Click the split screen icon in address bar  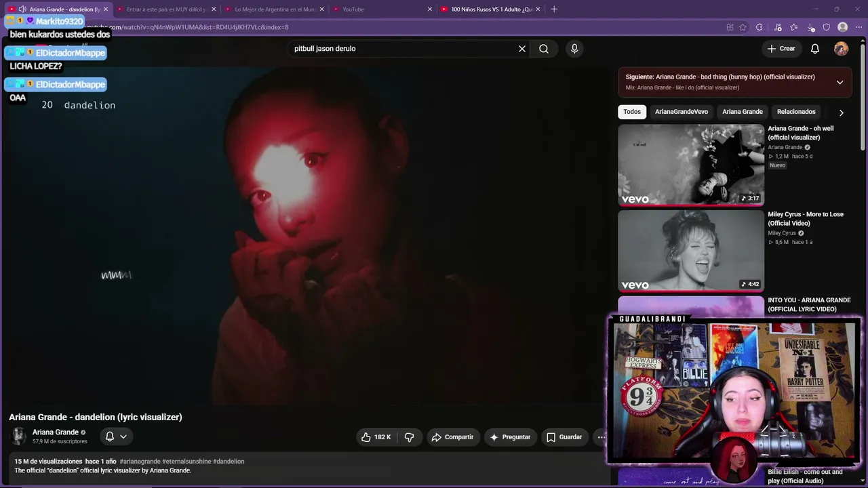click(x=730, y=27)
